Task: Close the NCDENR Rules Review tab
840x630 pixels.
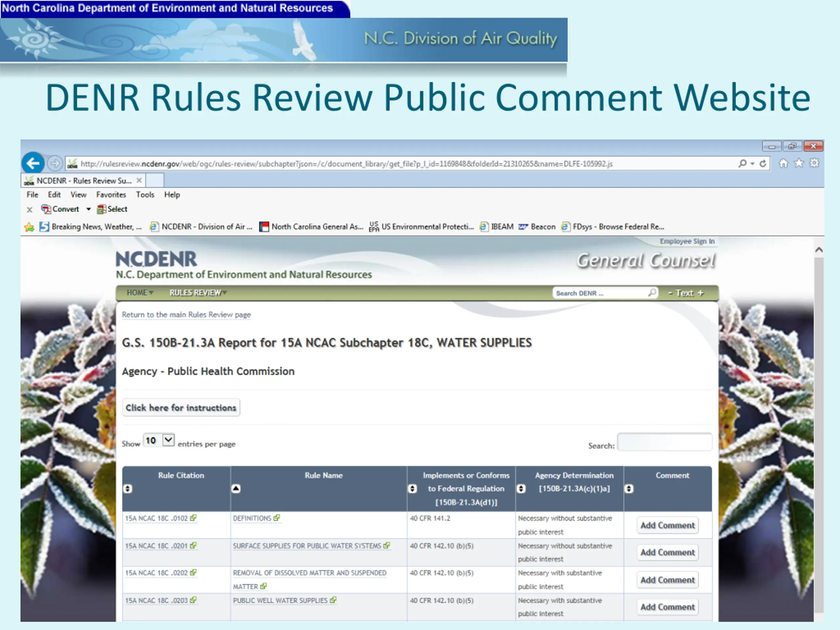Action: pos(139,180)
